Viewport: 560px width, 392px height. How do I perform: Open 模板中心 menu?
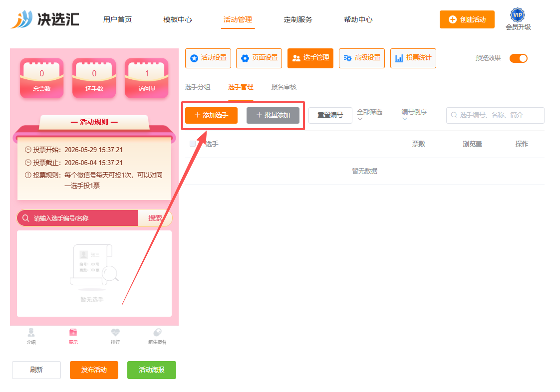[178, 19]
